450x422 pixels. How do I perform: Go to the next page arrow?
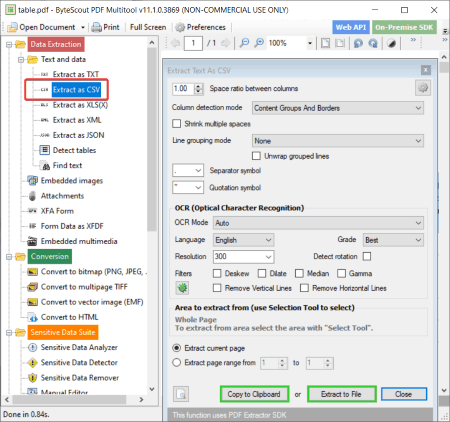point(225,43)
